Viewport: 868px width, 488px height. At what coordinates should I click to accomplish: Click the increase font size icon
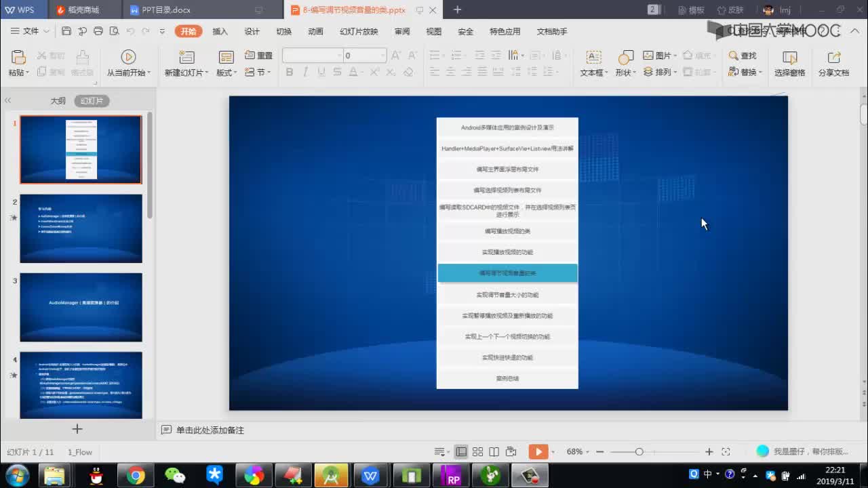pyautogui.click(x=396, y=56)
